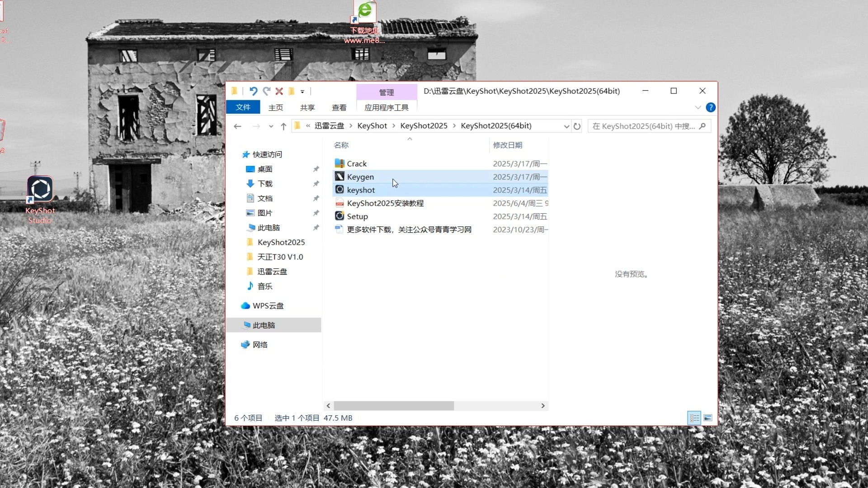
Task: Open 文档 in quick access
Action: pyautogui.click(x=265, y=198)
